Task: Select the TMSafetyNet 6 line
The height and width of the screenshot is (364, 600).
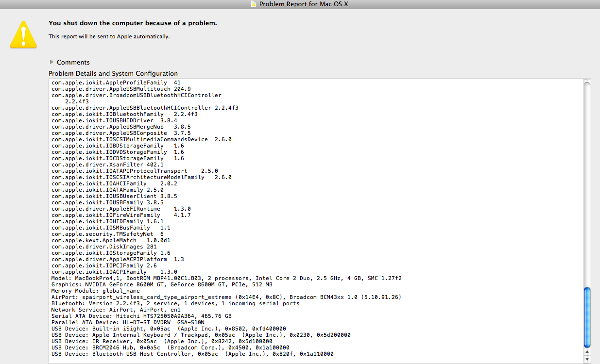Action: (x=107, y=234)
